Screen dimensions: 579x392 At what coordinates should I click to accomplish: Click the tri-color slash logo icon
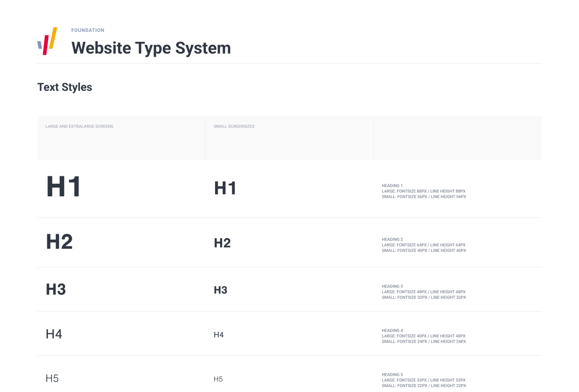(47, 41)
